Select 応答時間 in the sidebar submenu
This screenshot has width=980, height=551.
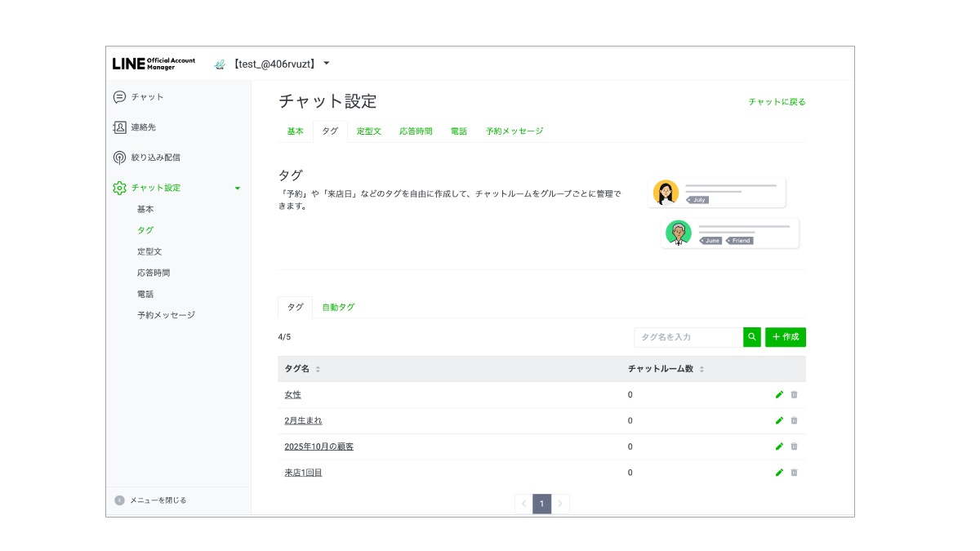pos(154,273)
